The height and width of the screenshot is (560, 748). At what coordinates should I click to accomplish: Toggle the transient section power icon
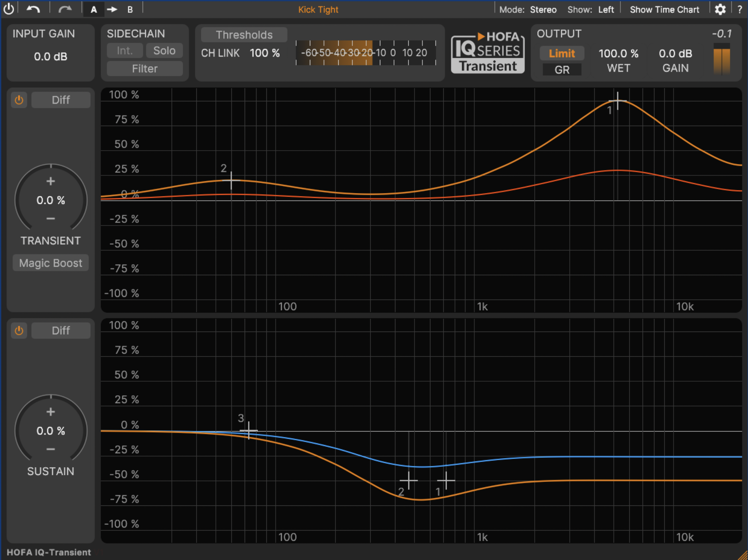[x=19, y=99]
